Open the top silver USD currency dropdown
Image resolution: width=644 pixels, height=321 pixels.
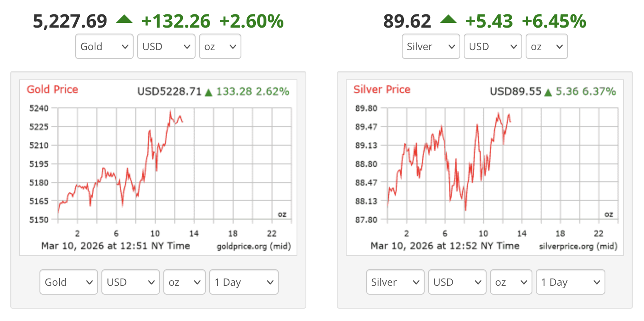click(x=493, y=46)
